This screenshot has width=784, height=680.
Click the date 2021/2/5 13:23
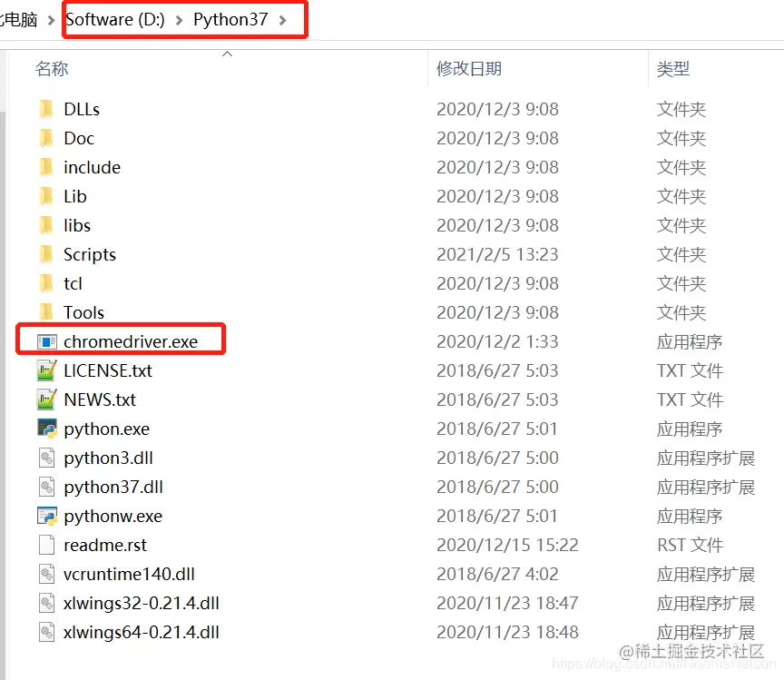(x=497, y=255)
